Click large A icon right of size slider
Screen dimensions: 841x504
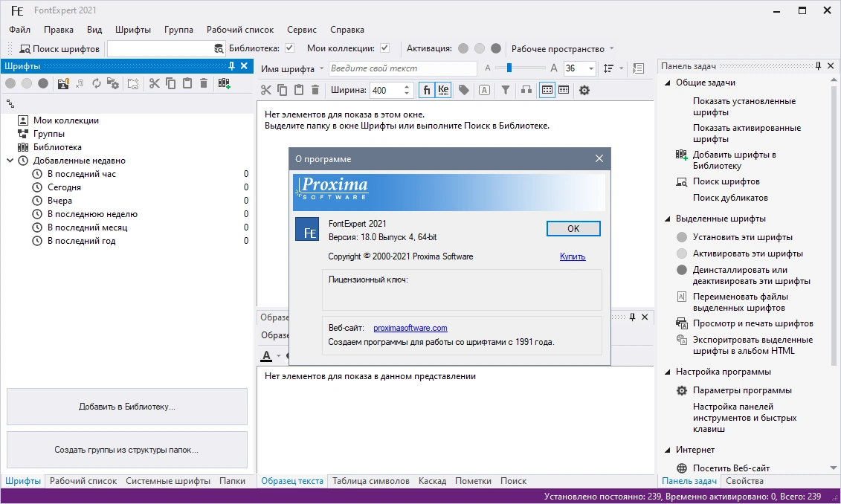tap(553, 68)
